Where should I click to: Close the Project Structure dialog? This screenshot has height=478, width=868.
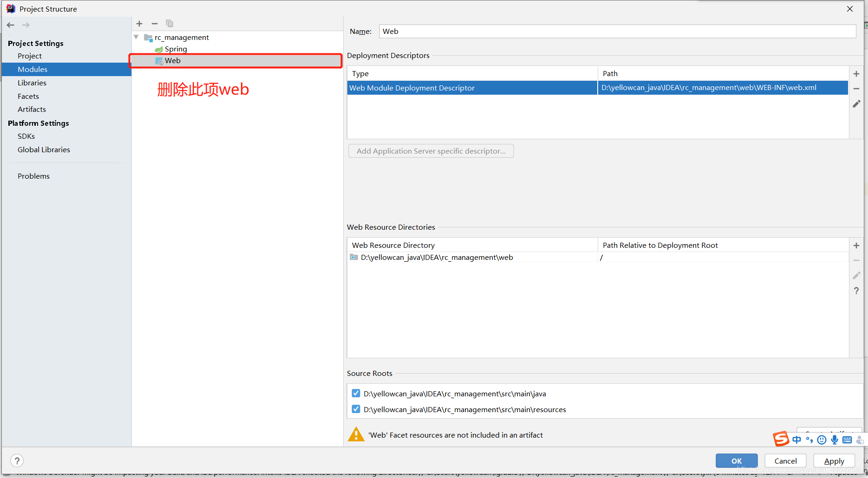click(850, 9)
